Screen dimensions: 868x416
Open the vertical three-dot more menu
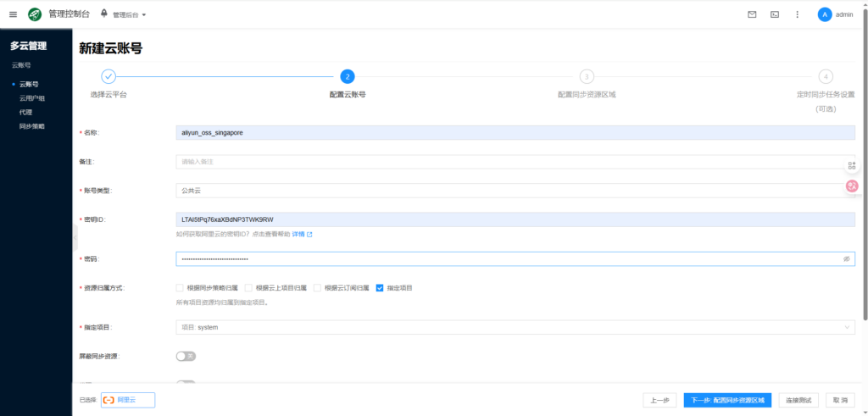797,14
